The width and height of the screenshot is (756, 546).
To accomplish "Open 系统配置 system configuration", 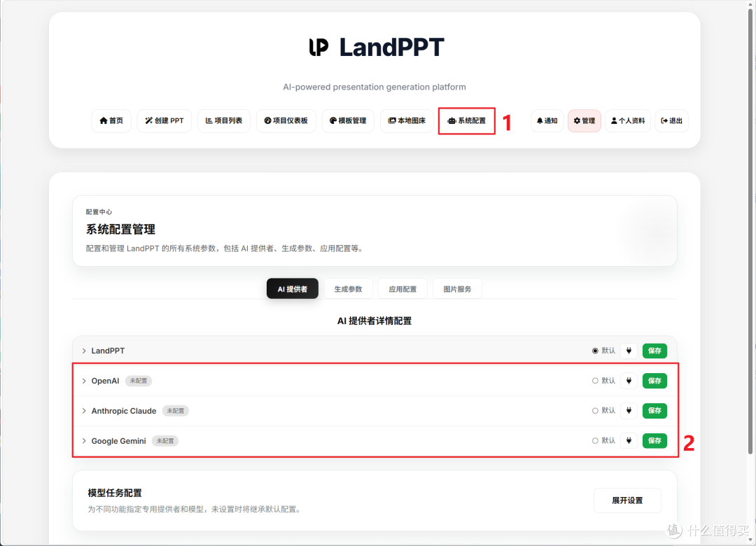I will pyautogui.click(x=467, y=120).
